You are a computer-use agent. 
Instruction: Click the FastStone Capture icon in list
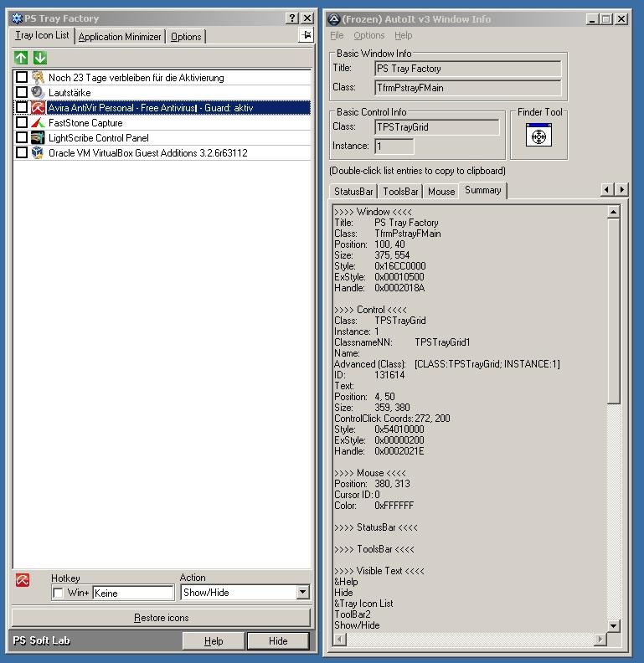(x=38, y=123)
